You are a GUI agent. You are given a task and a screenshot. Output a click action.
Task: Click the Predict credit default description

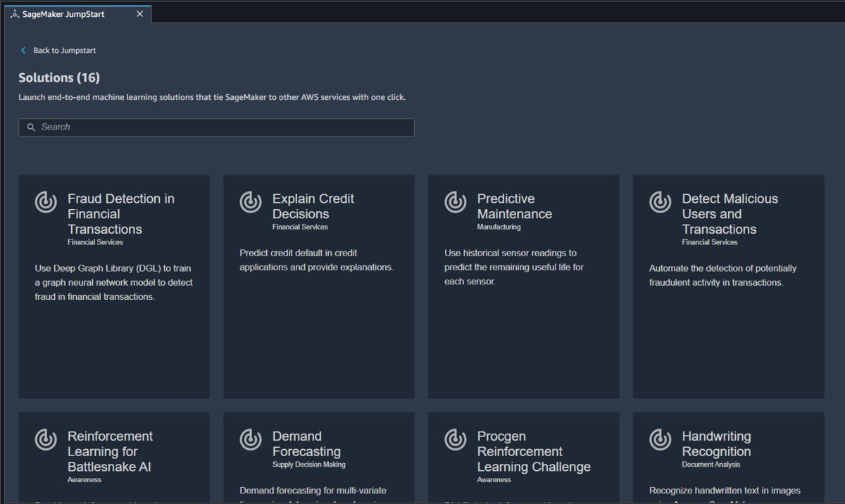[x=316, y=260]
